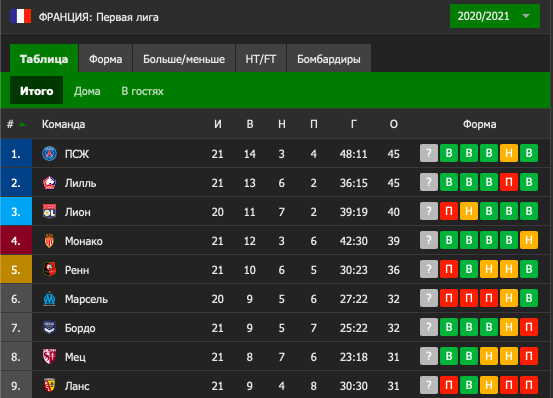Screen dimensions: 553x398
Task: Click the Metz club crest icon
Action: coord(49,357)
